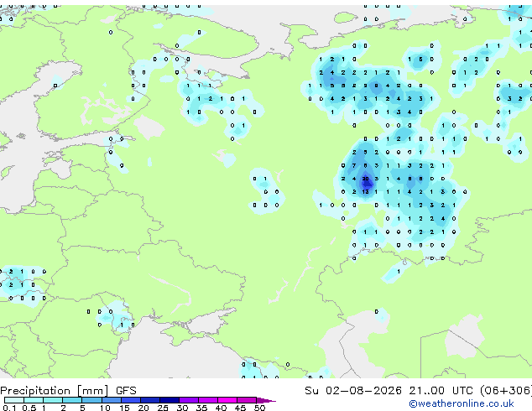Click the 'Su 02-08-2026 21..00 UTC' date text
The image size is (532, 411).
(x=389, y=391)
